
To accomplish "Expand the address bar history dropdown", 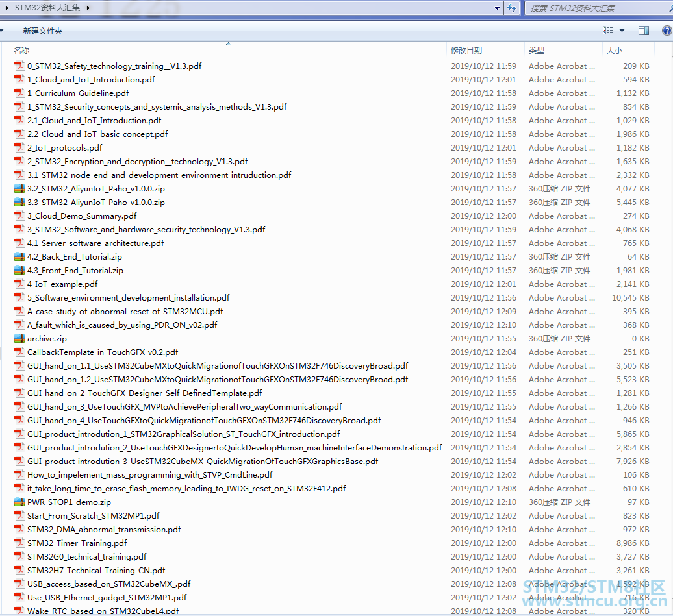I will pos(497,8).
